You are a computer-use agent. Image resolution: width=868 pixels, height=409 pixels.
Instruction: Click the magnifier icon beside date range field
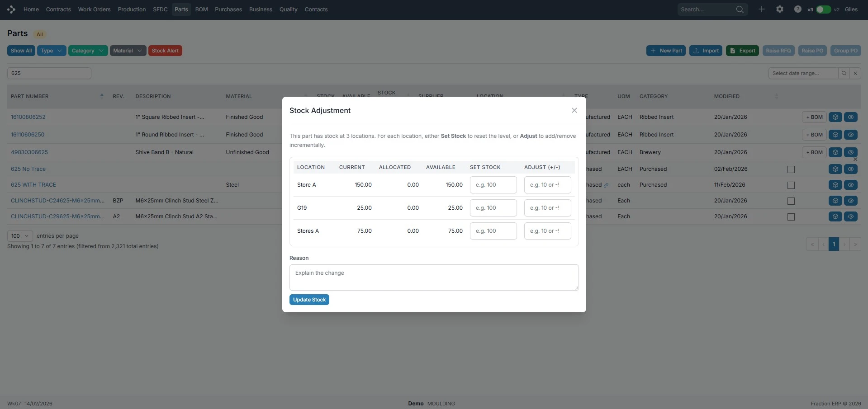[844, 73]
